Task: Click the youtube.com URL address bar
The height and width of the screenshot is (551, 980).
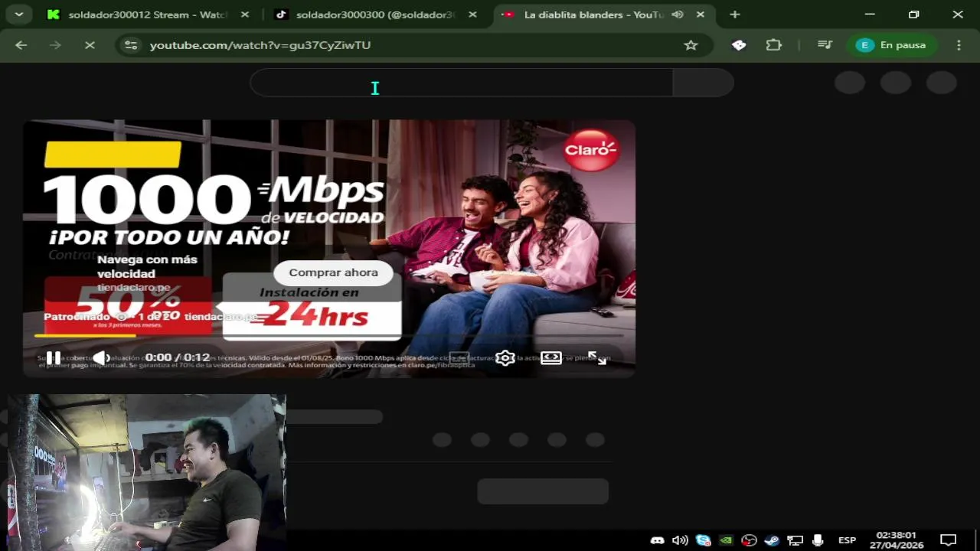Action: pyautogui.click(x=260, y=45)
